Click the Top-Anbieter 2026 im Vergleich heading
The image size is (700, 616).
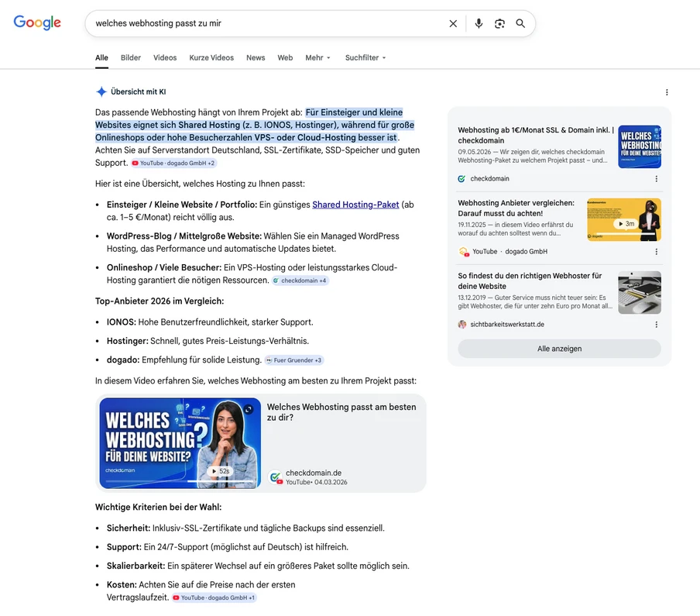point(160,301)
